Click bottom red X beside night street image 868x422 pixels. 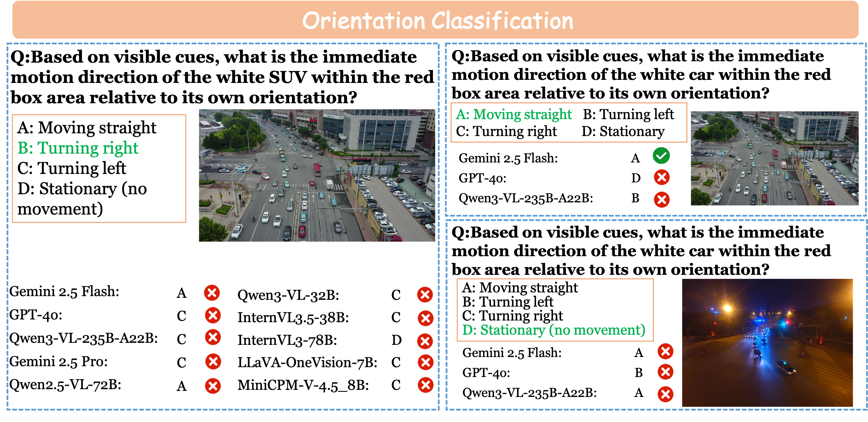tap(665, 394)
